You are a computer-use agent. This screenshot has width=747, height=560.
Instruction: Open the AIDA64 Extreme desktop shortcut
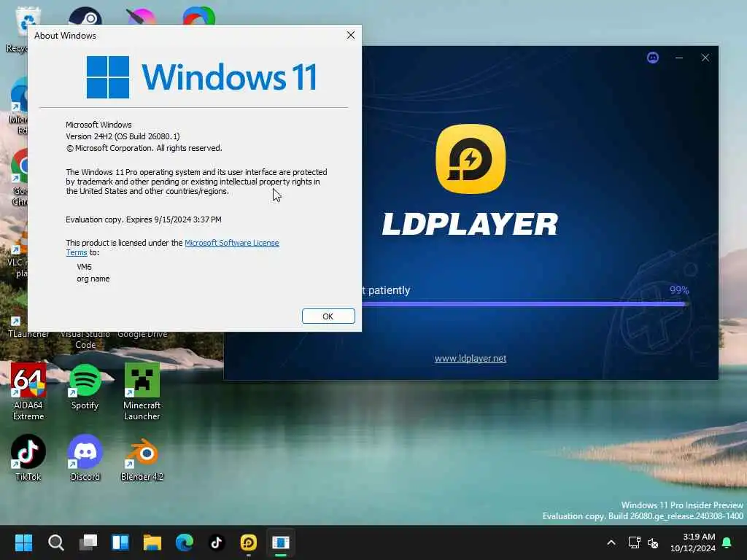tap(28, 392)
